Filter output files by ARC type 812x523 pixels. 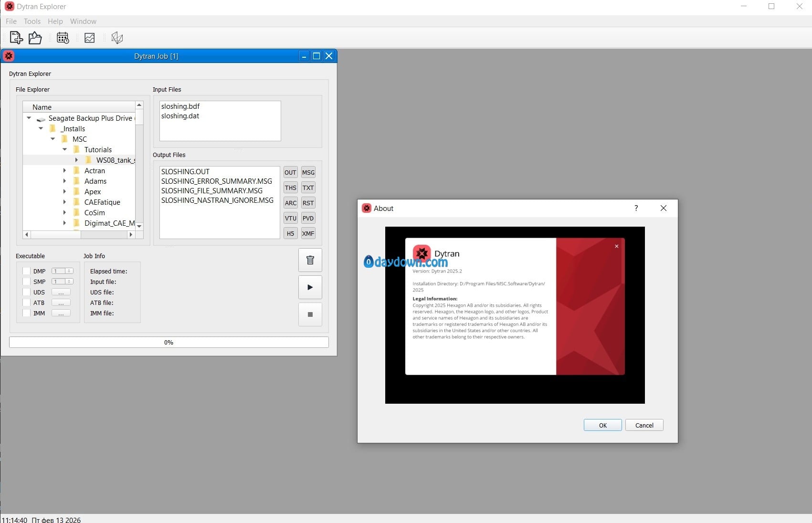290,203
